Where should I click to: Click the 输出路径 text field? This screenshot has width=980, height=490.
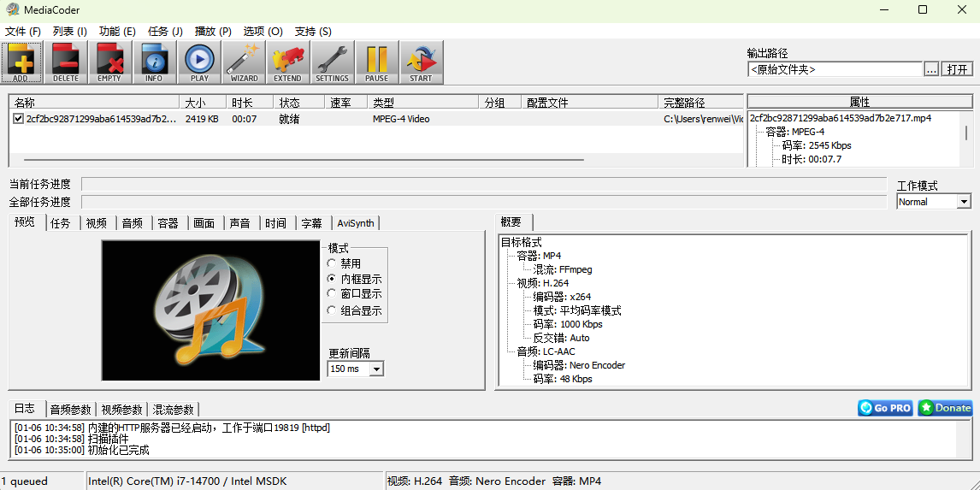tap(835, 69)
